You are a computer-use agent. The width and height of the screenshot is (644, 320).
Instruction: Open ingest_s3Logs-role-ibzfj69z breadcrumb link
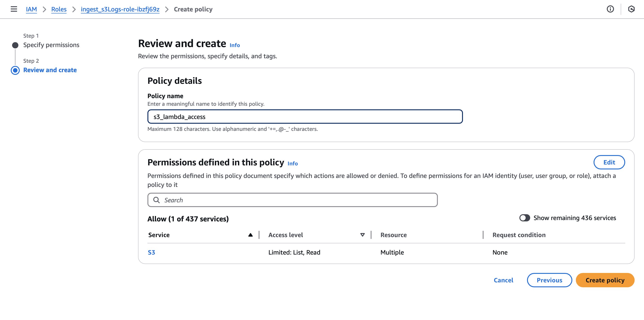click(120, 9)
